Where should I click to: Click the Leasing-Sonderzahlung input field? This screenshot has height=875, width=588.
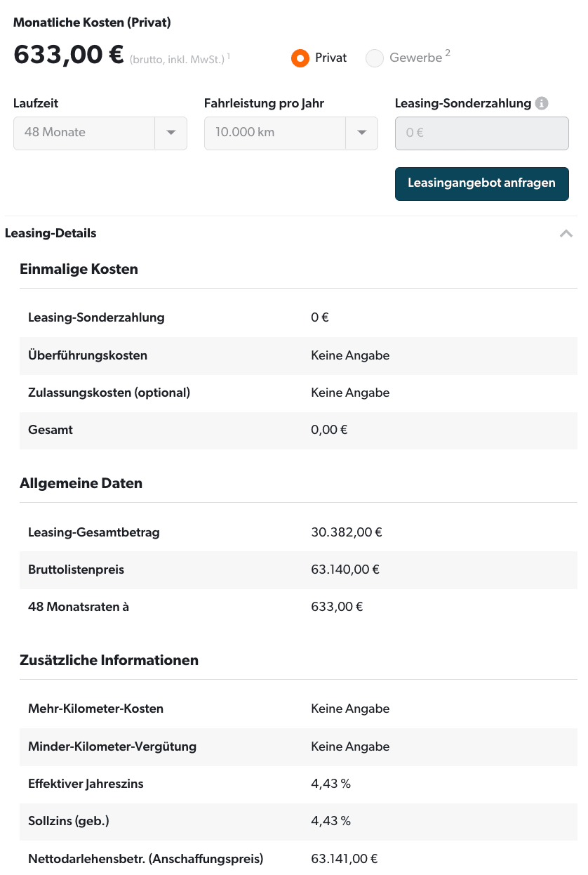point(482,133)
